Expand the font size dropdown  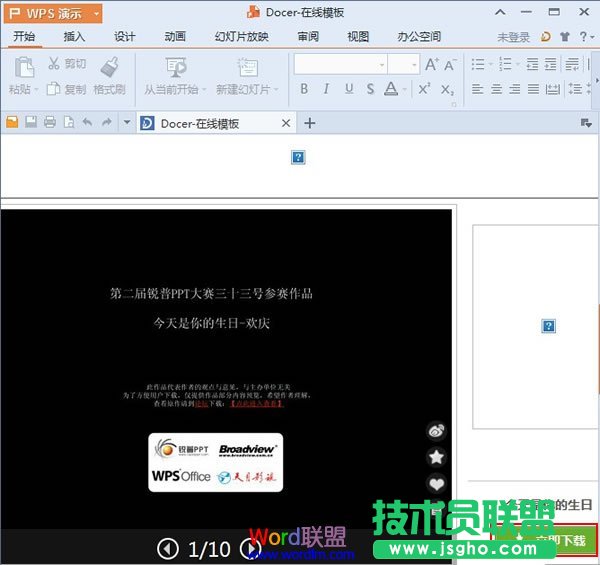click(x=412, y=64)
